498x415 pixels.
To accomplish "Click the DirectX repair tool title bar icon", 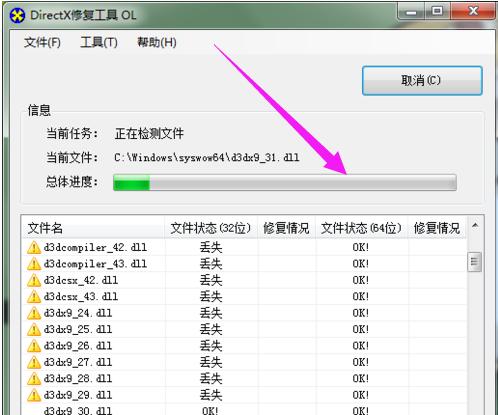I will tap(17, 15).
